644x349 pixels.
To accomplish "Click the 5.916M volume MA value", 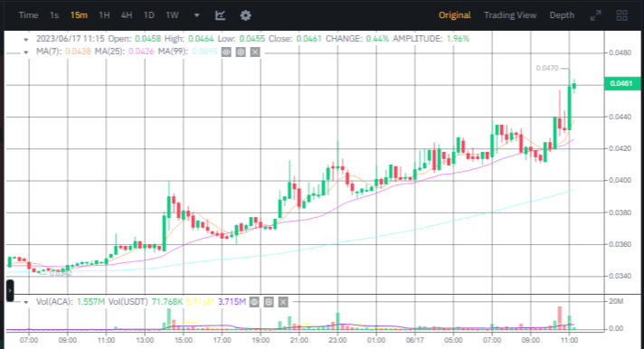I will (200, 302).
